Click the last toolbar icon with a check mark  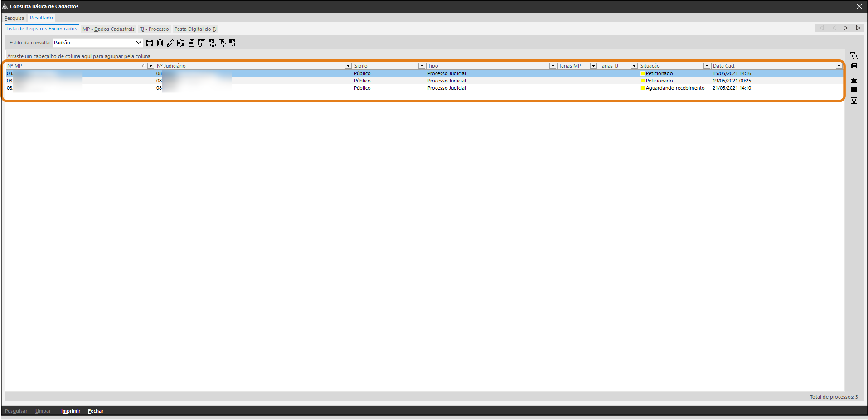click(x=233, y=43)
